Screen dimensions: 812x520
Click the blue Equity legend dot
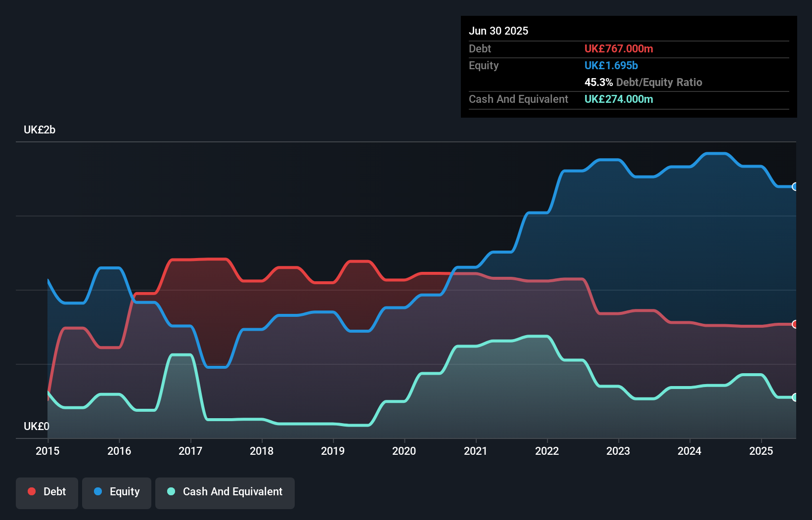pos(97,491)
